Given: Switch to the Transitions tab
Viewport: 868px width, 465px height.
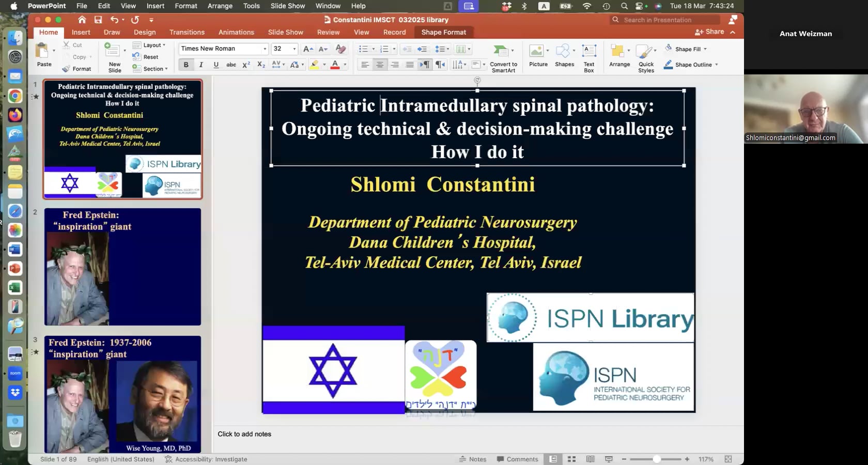Looking at the screenshot, I should tap(187, 32).
